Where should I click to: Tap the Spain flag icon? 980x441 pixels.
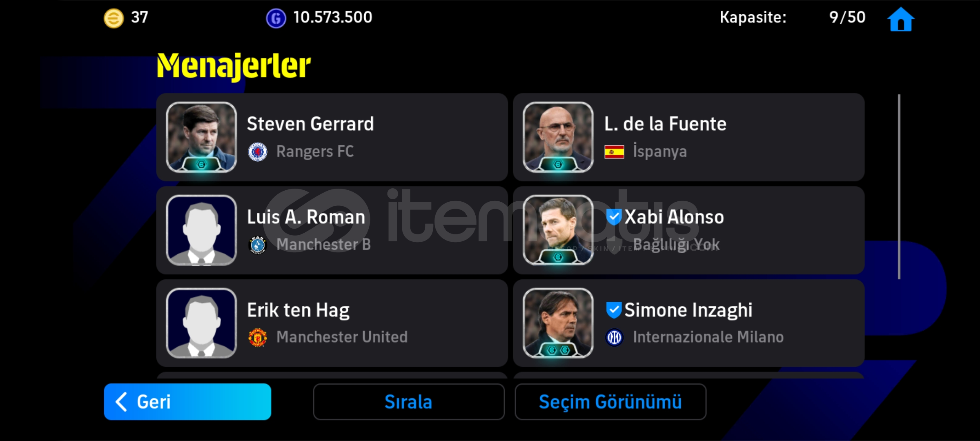point(614,152)
